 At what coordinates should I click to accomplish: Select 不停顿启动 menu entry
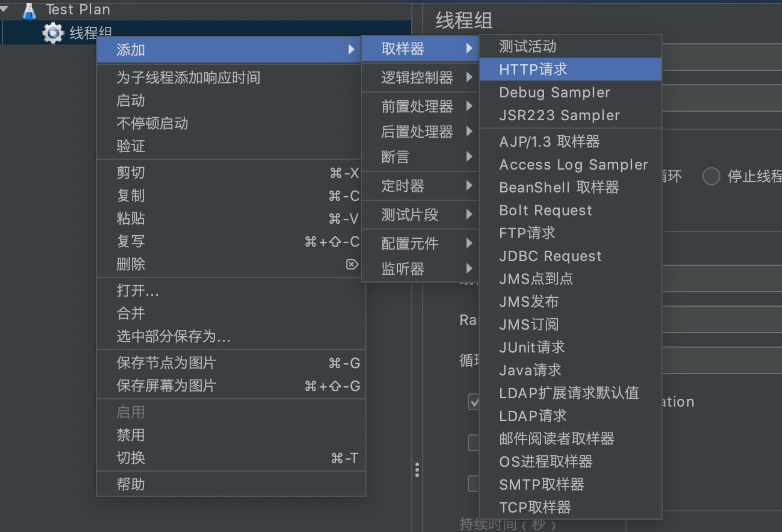point(229,123)
